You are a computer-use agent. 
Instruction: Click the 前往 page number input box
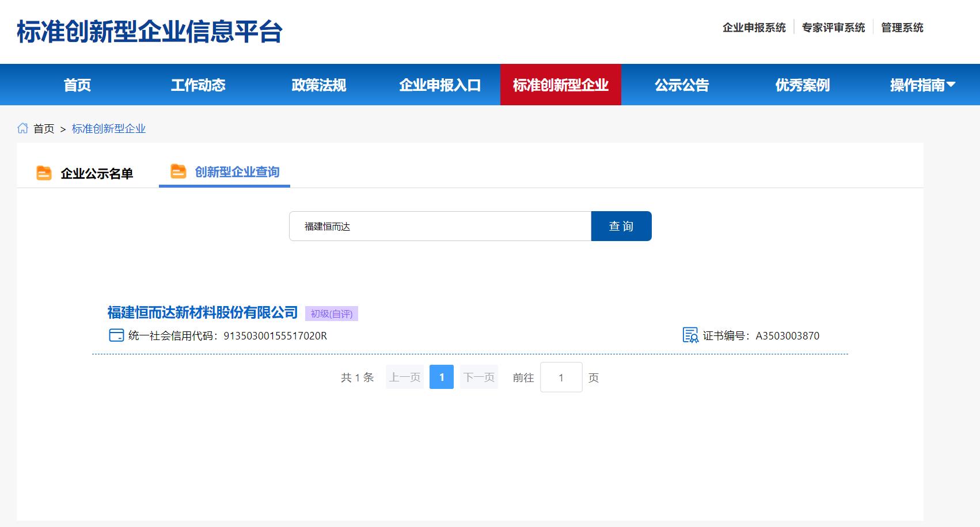pyautogui.click(x=561, y=377)
